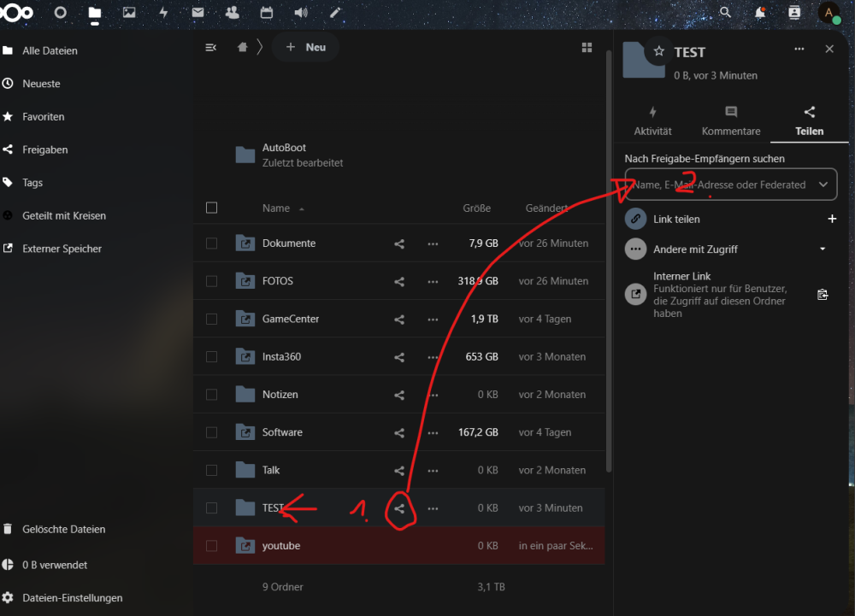Open more actions for the TEST row
Viewport: 855px width, 616px height.
coord(433,508)
